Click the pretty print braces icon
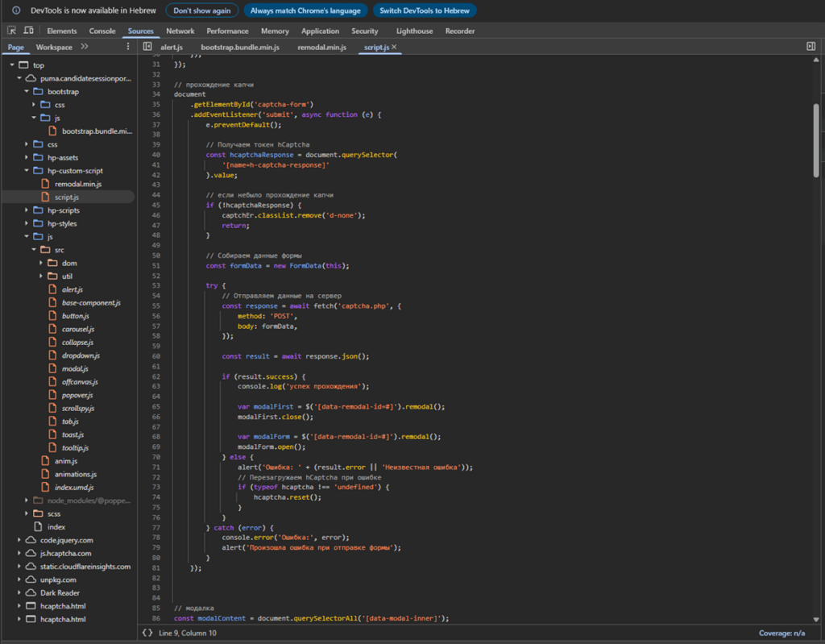The width and height of the screenshot is (825, 644). click(x=147, y=633)
